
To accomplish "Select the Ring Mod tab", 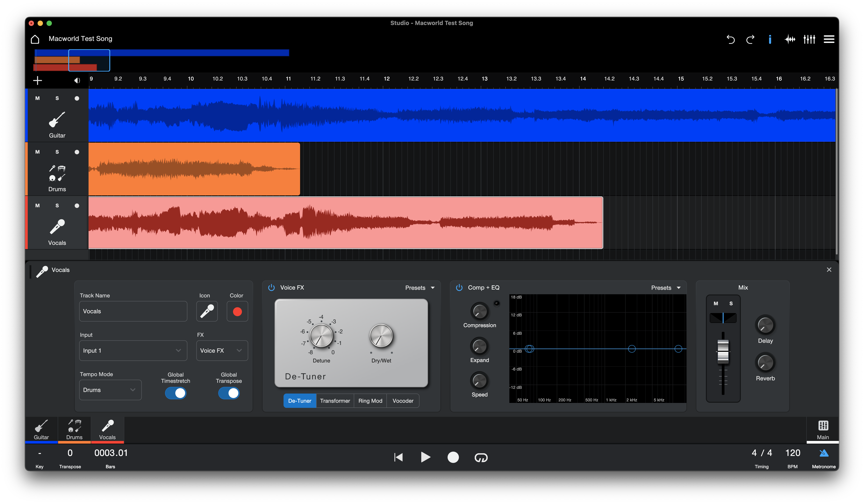I will pyautogui.click(x=370, y=401).
